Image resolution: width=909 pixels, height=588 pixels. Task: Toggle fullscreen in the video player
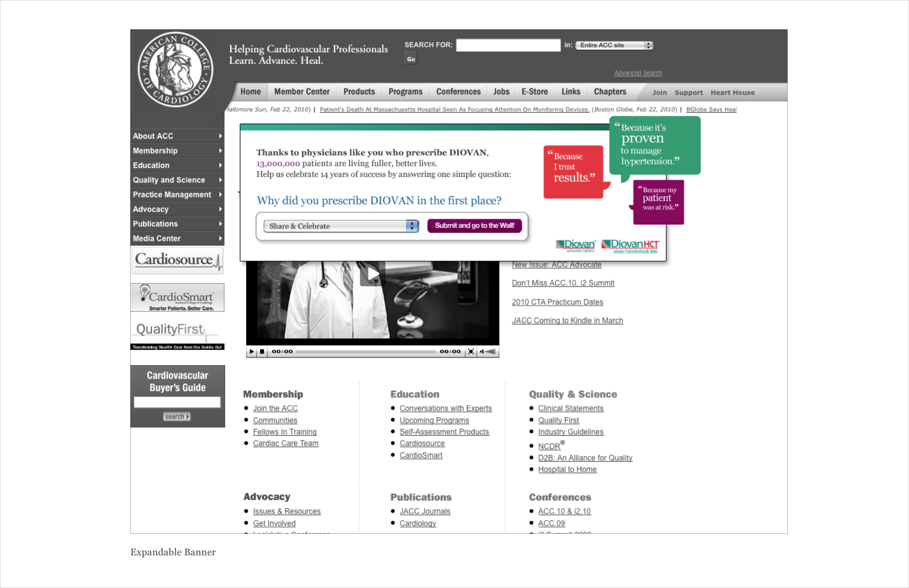[x=471, y=351]
